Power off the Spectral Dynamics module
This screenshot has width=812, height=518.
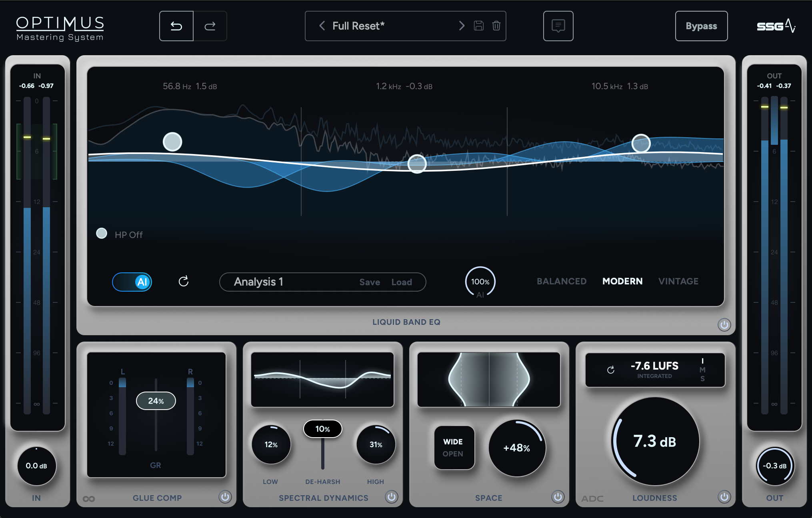point(391,497)
